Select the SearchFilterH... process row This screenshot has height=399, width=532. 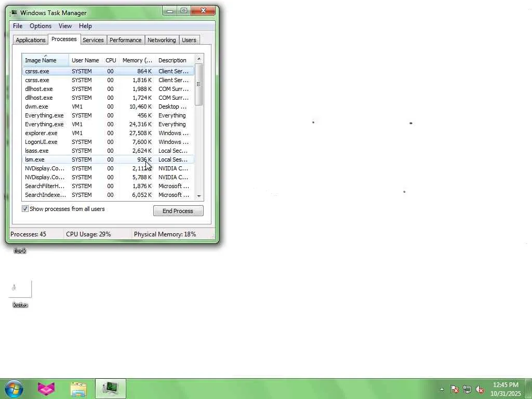coord(108,186)
